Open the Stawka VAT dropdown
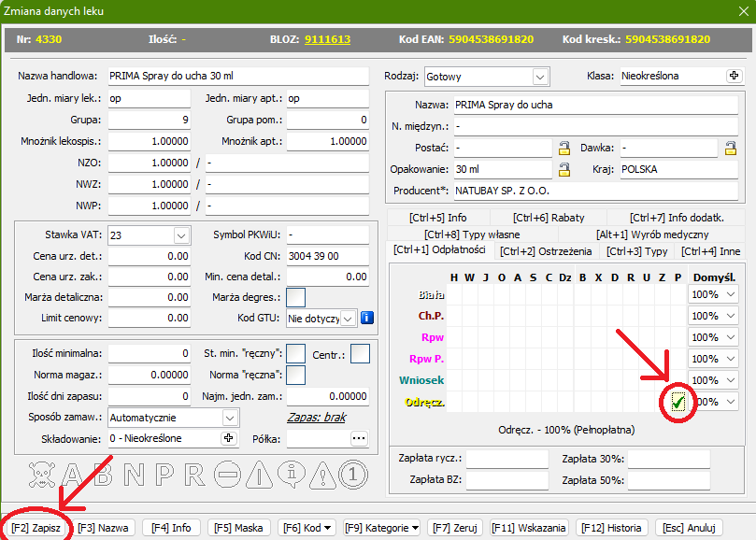The height and width of the screenshot is (540, 756). 180,234
